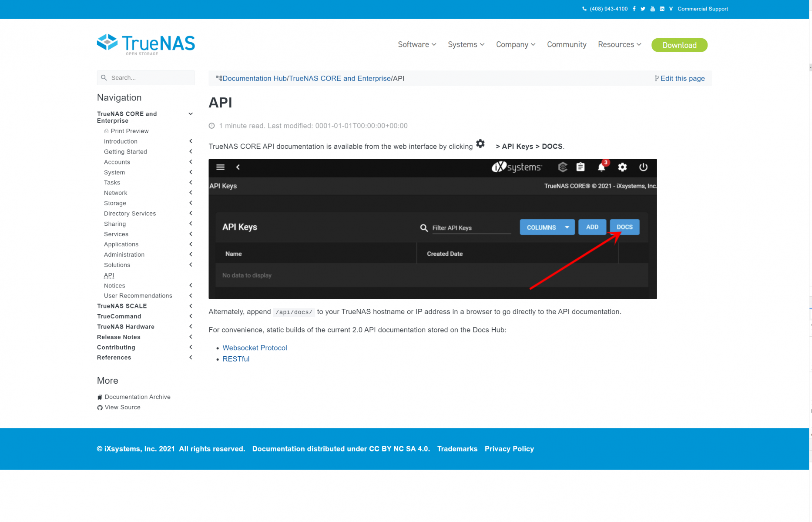The image size is (812, 522).
Task: Select Tasks in the navigation tree
Action: coord(112,182)
